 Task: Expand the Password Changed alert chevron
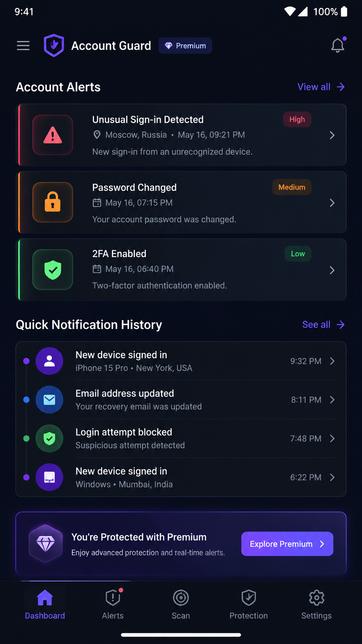332,203
